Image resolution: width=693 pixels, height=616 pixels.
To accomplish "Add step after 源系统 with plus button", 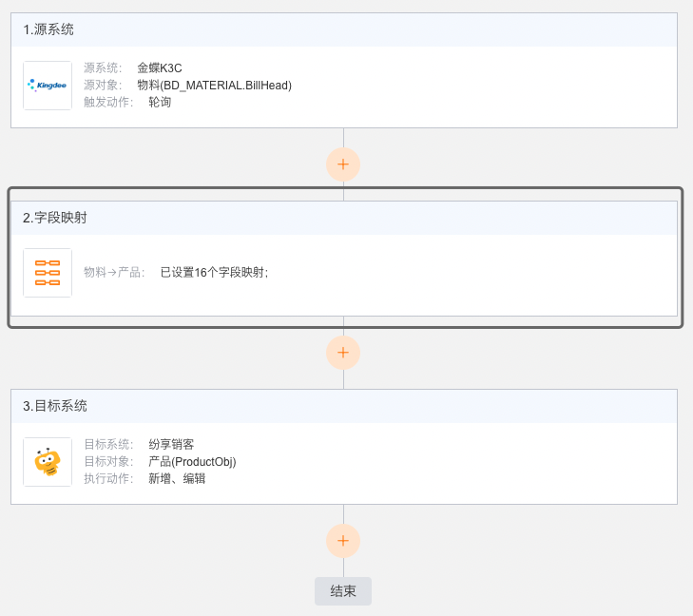I will (343, 164).
